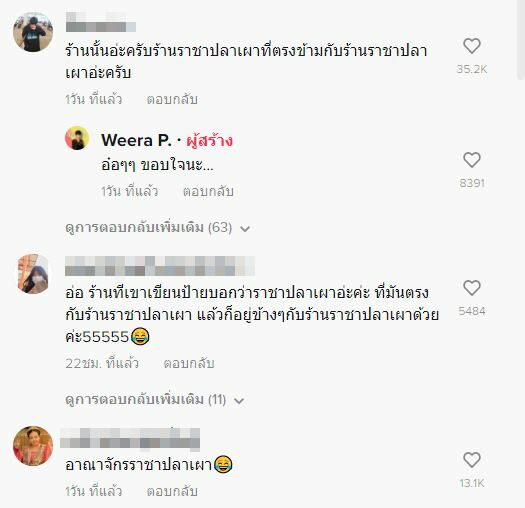Image resolution: width=525 pixels, height=508 pixels.
Task: Reply to the 22ชม. ที่แล้ว comment
Action: click(189, 363)
